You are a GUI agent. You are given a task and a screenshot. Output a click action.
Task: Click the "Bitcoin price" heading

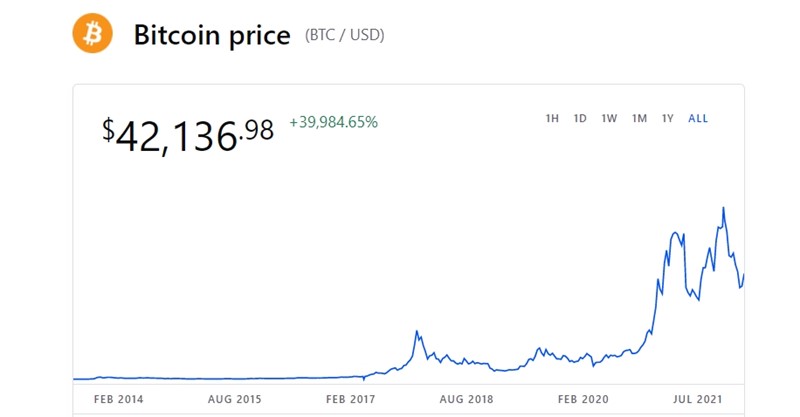212,36
